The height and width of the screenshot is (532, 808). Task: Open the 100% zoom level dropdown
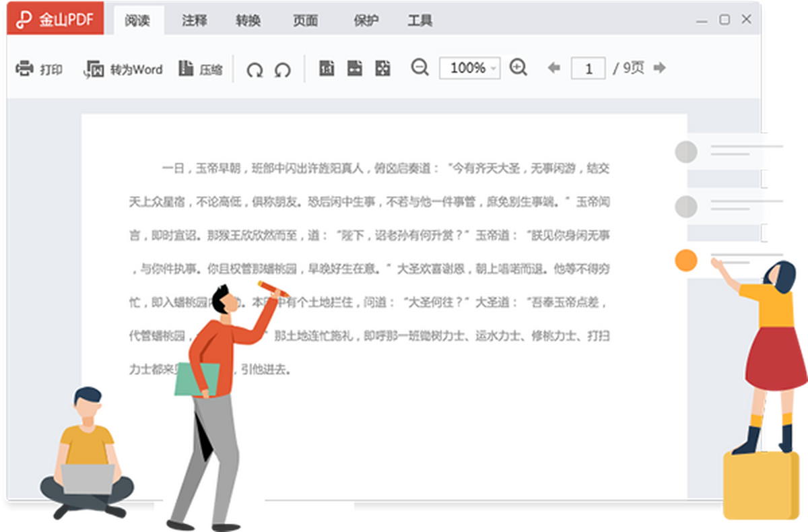pyautogui.click(x=494, y=69)
